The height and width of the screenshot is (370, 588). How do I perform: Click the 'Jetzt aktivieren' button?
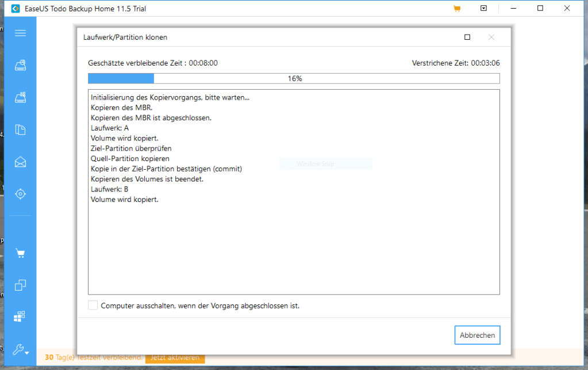[175, 357]
